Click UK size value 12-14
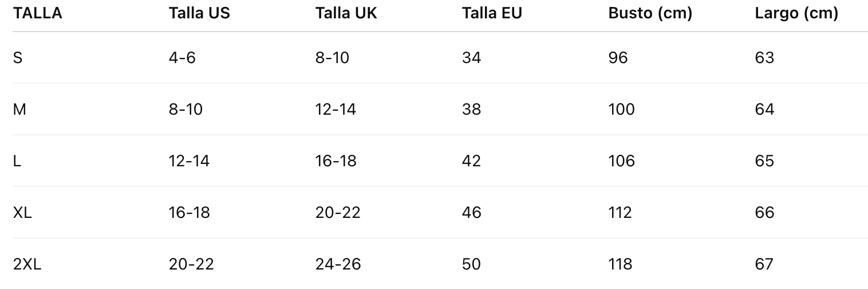 tap(336, 109)
